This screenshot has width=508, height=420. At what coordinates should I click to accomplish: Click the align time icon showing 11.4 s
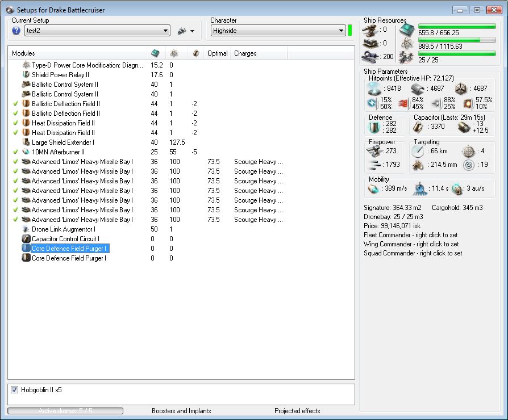(x=420, y=188)
